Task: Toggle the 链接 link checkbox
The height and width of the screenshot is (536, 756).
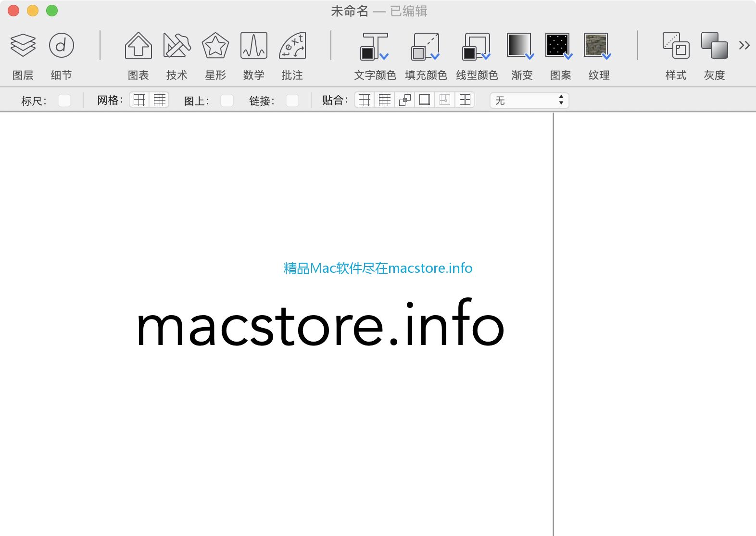Action: (x=292, y=101)
